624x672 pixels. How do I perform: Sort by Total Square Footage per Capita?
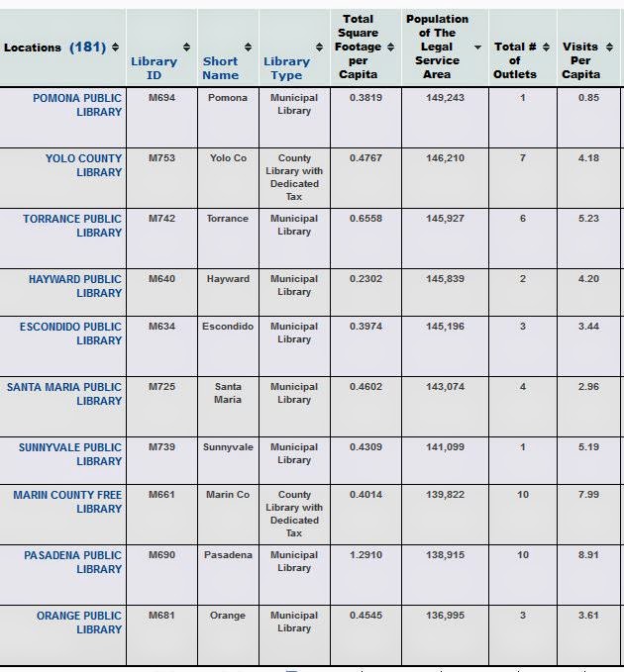[390, 48]
